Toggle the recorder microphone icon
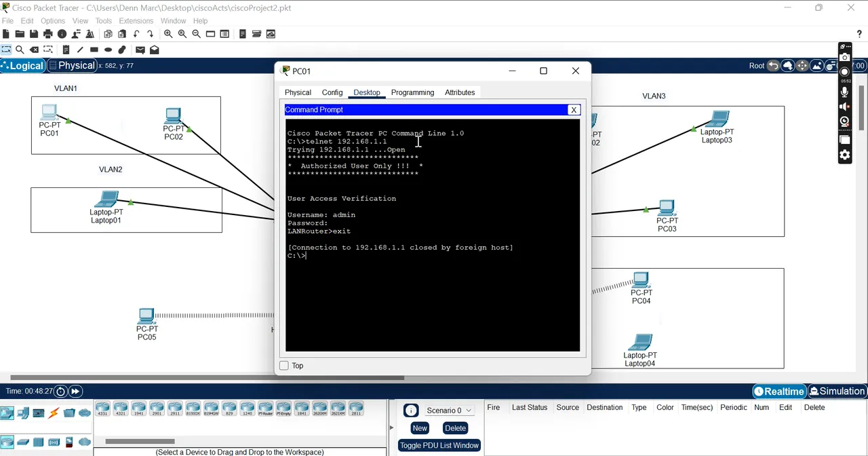The image size is (868, 456). click(844, 92)
